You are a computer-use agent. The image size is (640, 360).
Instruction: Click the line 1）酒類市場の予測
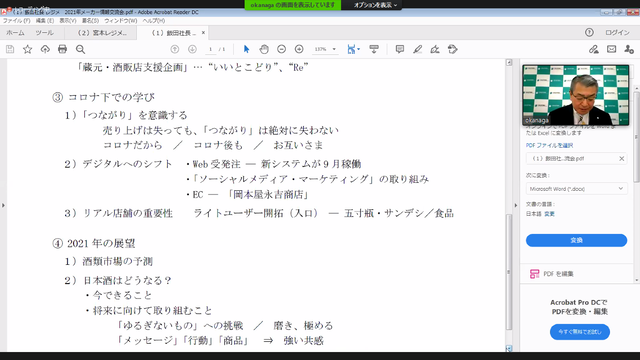tap(108, 261)
